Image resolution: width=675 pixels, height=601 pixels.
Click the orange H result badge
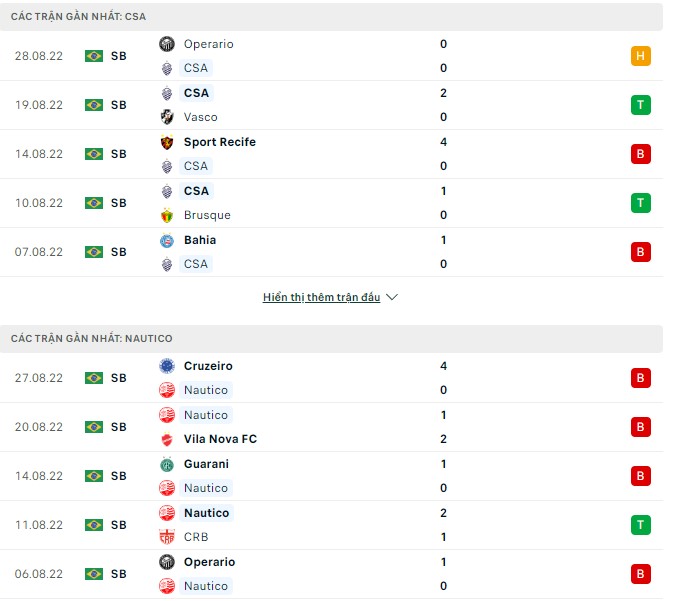tap(641, 56)
